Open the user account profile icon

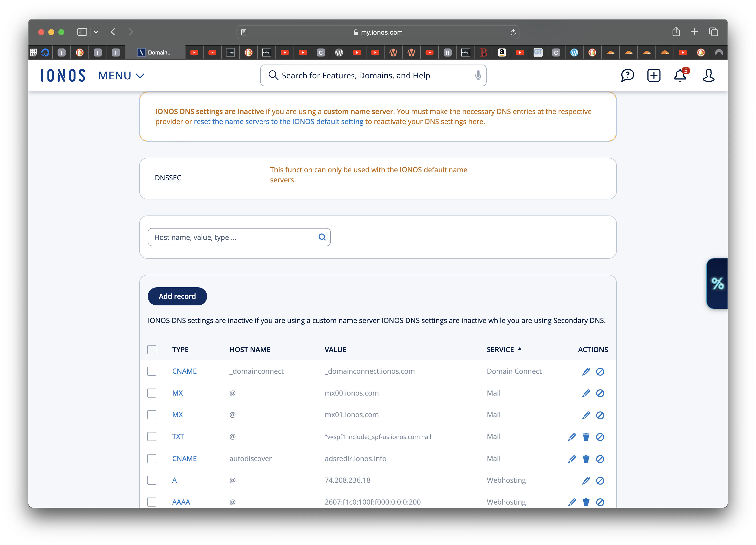pos(708,75)
